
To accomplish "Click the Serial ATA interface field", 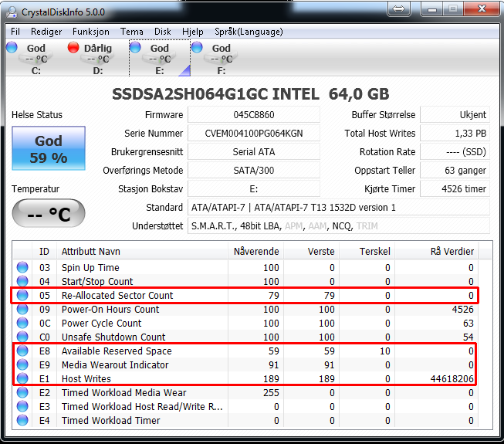I will click(254, 152).
